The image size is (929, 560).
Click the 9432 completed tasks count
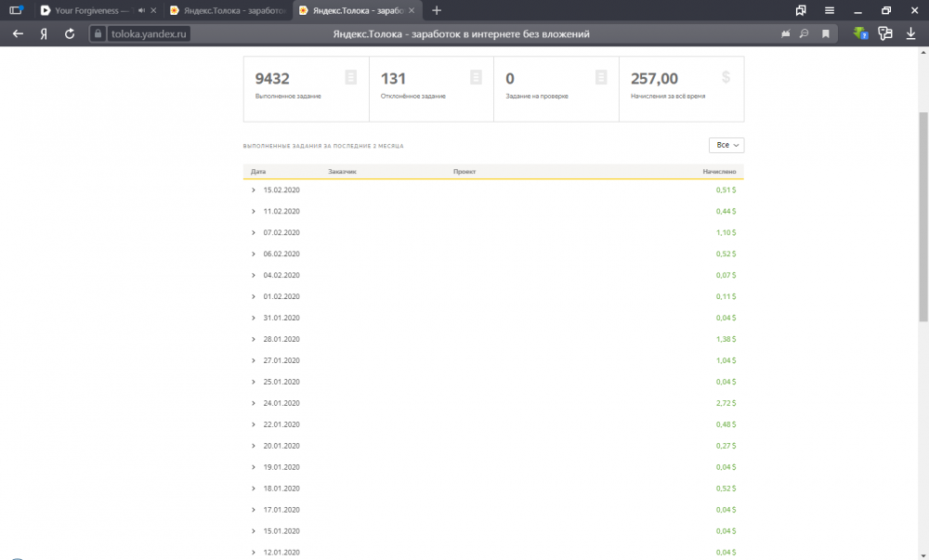pos(272,79)
